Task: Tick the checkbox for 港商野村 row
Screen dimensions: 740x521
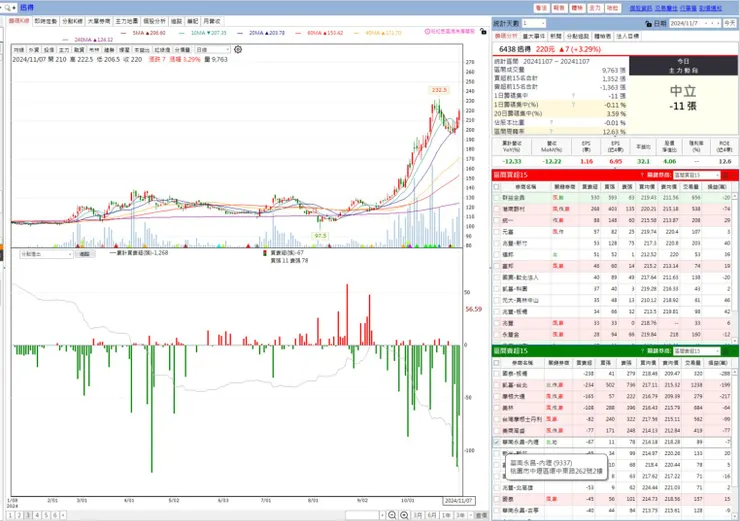Action: 496,209
